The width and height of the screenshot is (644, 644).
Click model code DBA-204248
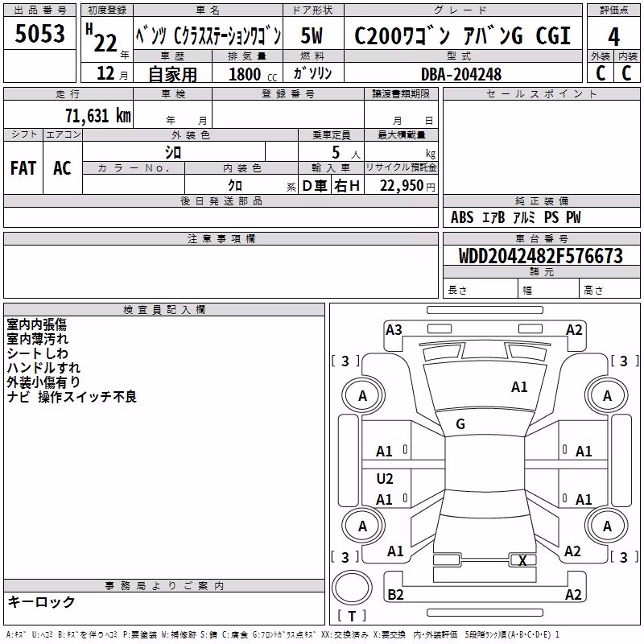(x=461, y=74)
